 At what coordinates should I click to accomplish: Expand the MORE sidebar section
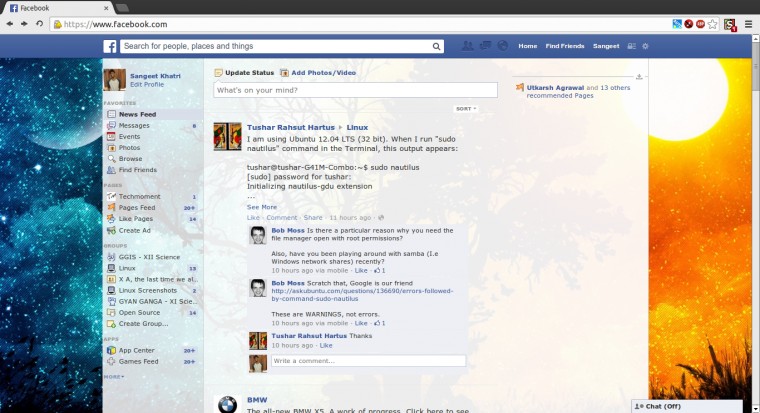pos(114,377)
